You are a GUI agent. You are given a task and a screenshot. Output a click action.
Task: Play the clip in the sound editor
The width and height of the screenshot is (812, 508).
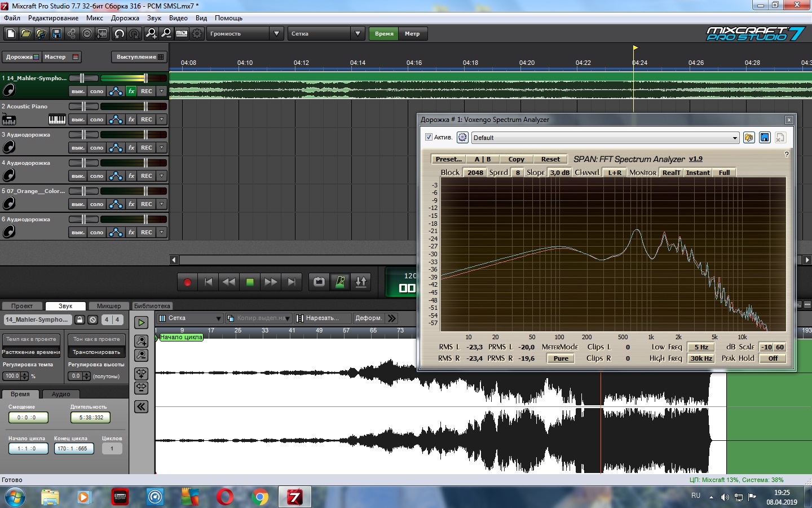click(141, 322)
